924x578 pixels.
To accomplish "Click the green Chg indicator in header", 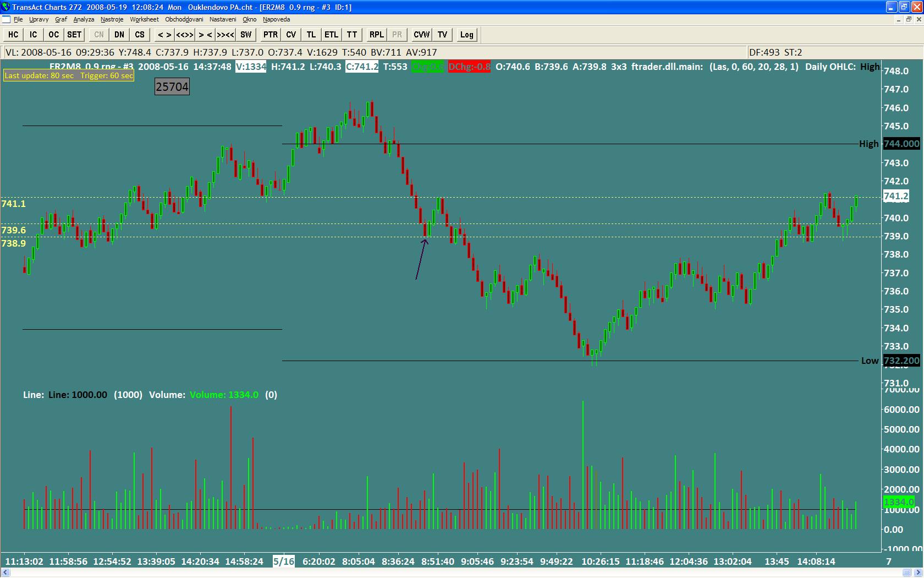I will click(427, 67).
